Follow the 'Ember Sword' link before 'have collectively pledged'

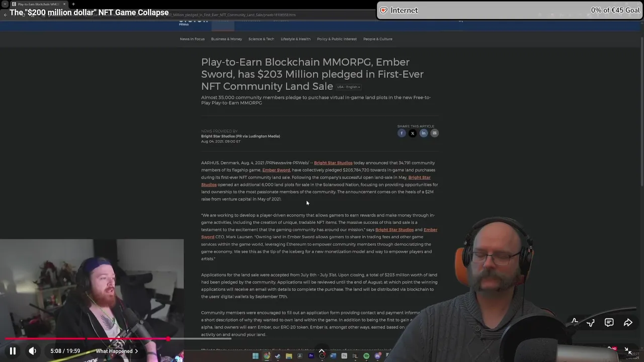(276, 170)
